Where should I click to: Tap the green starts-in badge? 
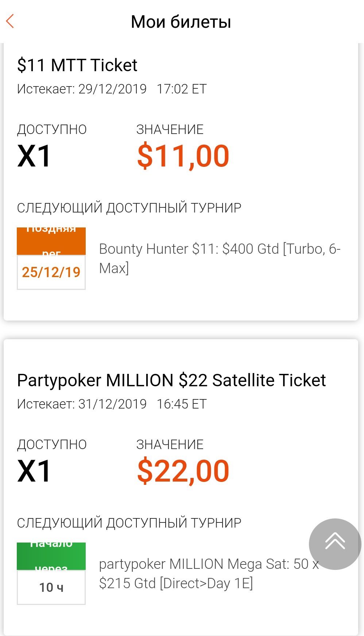click(51, 556)
